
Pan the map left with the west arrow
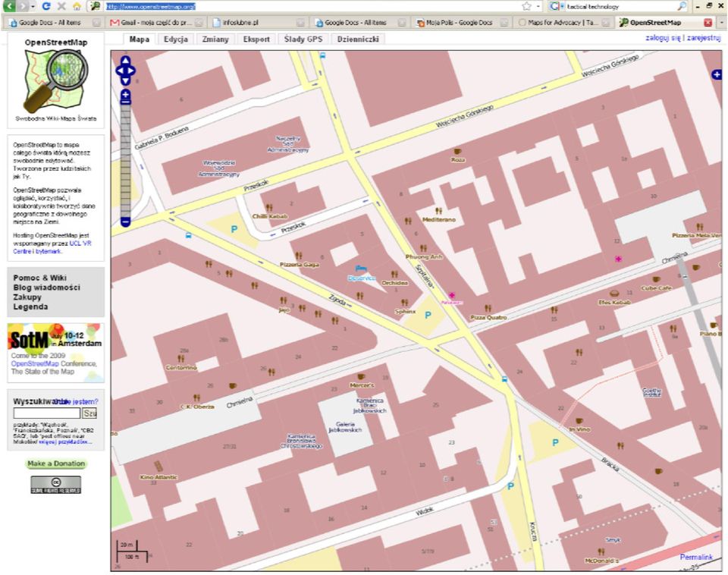pos(120,71)
